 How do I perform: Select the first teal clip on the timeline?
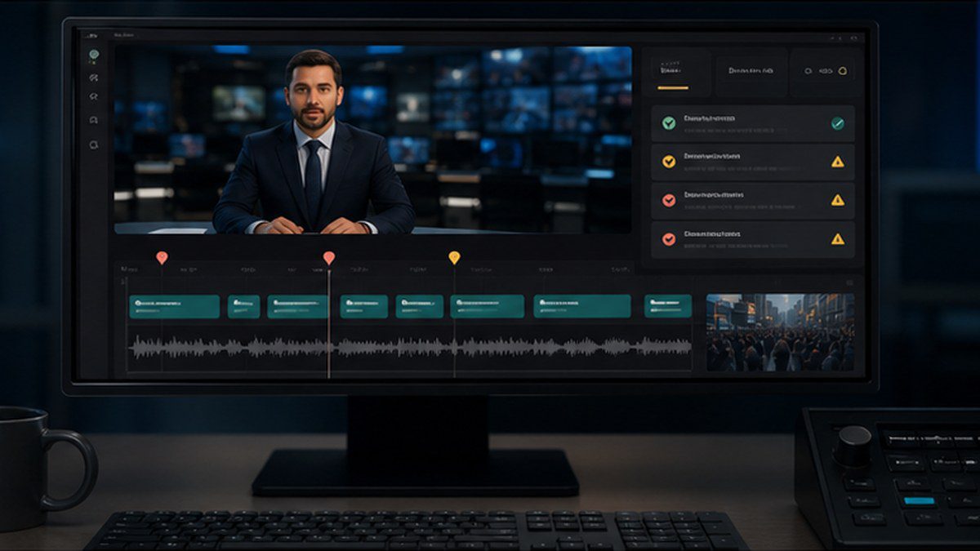click(x=174, y=306)
